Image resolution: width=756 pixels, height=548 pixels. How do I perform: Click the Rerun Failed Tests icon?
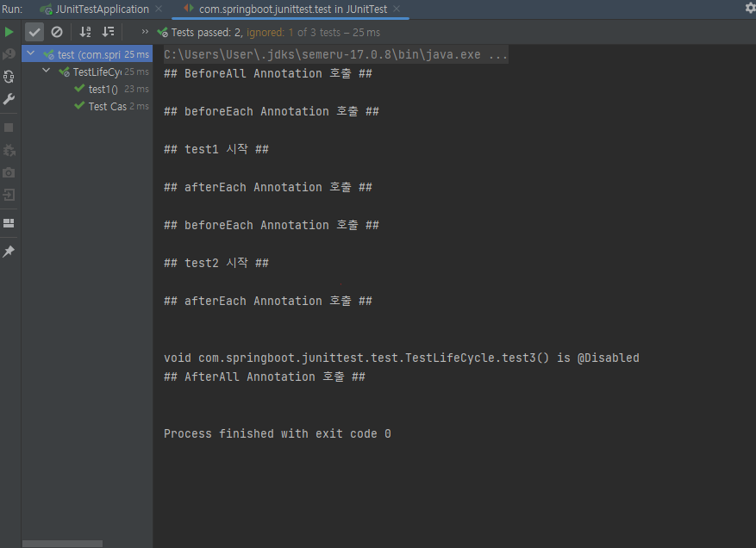tap(9, 54)
